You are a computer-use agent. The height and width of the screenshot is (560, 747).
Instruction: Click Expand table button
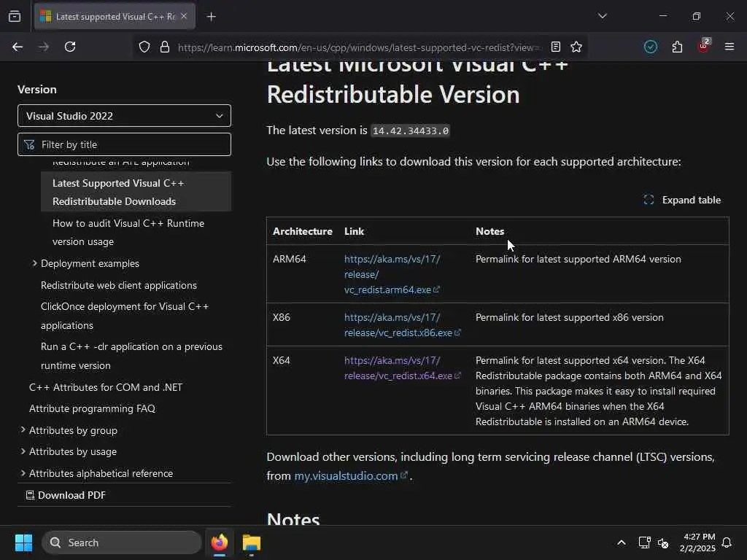(682, 200)
